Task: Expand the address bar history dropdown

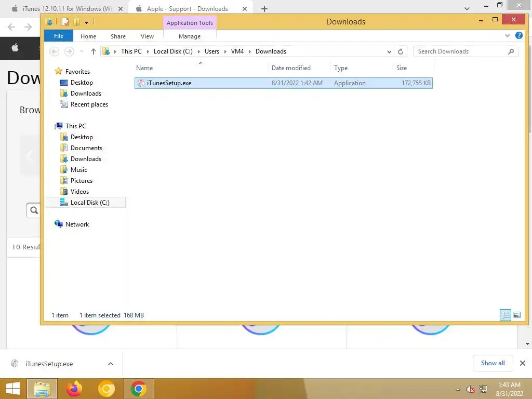Action: [389, 51]
